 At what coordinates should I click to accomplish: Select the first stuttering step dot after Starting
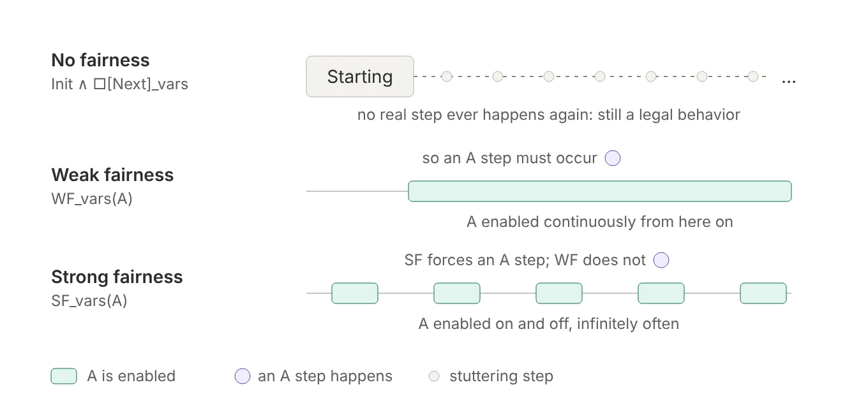(x=447, y=76)
